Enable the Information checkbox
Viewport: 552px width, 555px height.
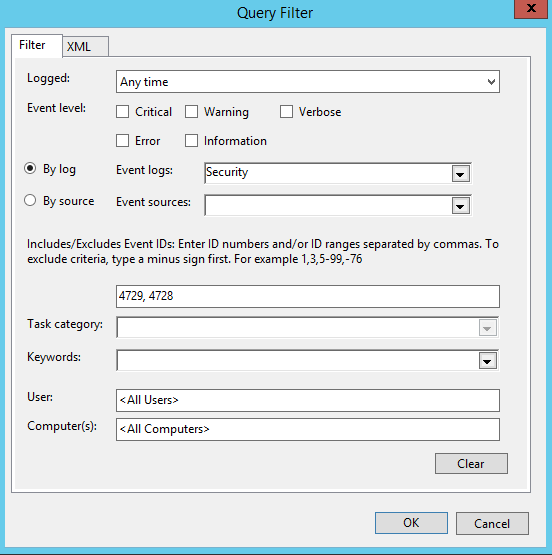(x=191, y=141)
